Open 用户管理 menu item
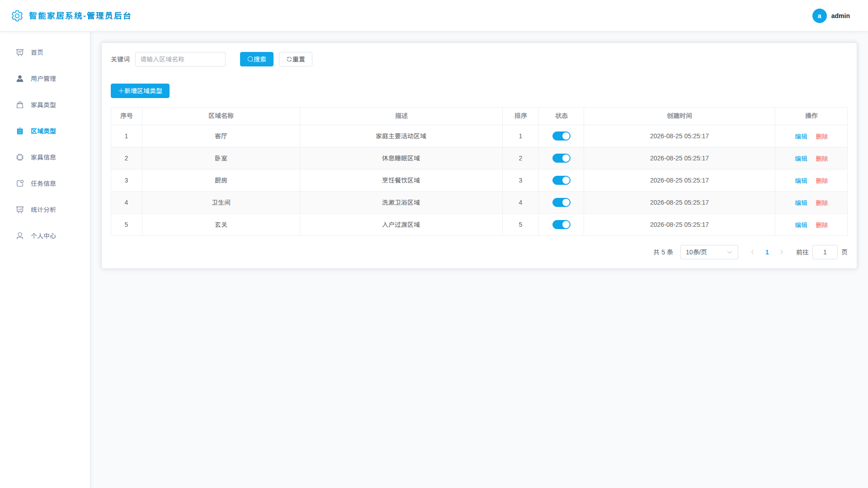This screenshot has width=868, height=488. [45, 79]
